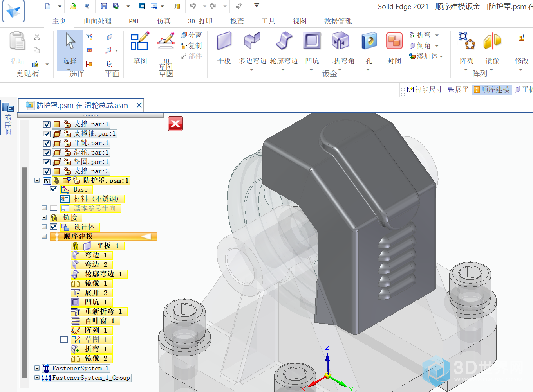Click the PathFinder vertical scrollbar
The height and width of the screenshot is (392, 533).
24,273
